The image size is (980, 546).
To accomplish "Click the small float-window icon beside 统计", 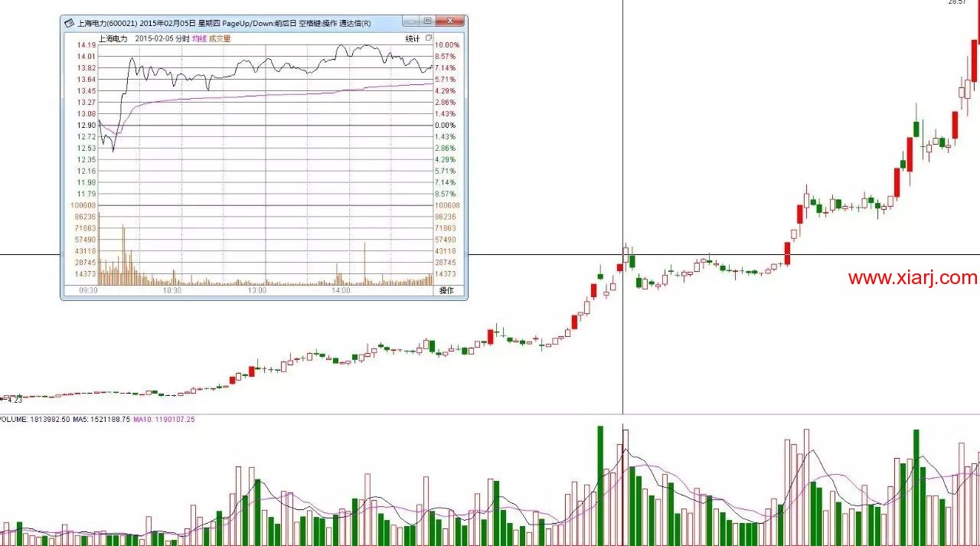I will [429, 38].
